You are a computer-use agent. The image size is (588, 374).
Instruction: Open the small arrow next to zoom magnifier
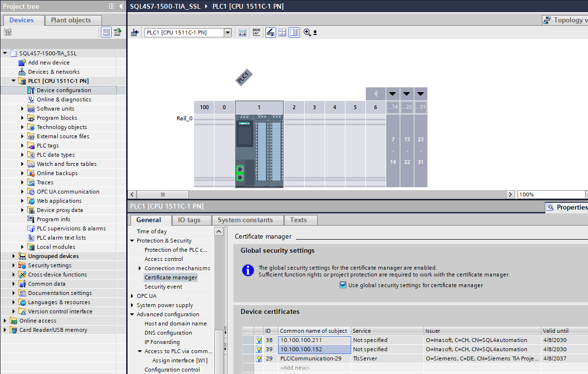click(315, 33)
